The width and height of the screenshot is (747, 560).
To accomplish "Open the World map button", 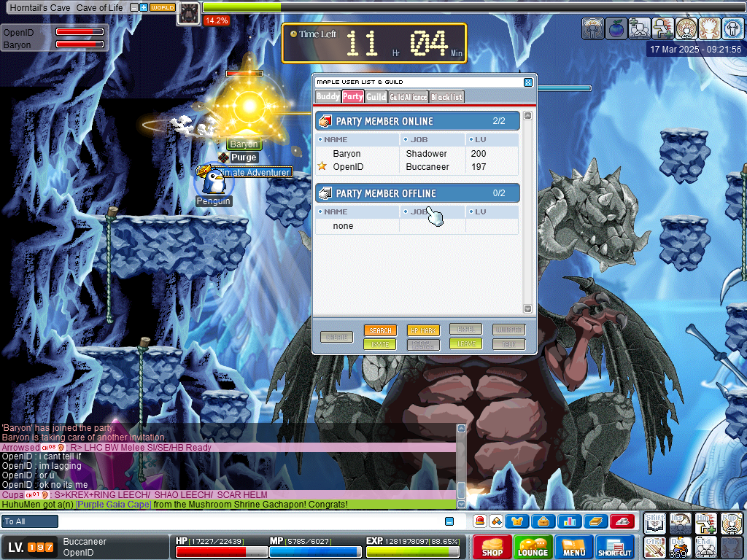I will 162,7.
